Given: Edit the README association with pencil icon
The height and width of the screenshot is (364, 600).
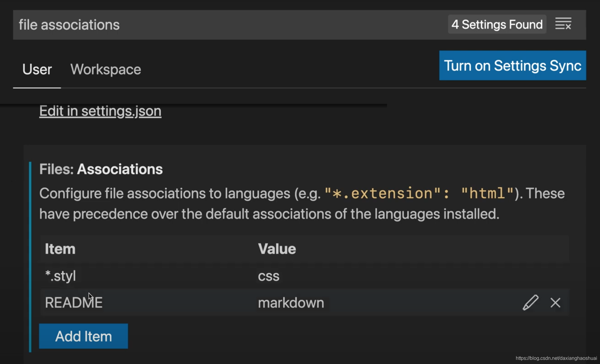Looking at the screenshot, I should pos(530,302).
